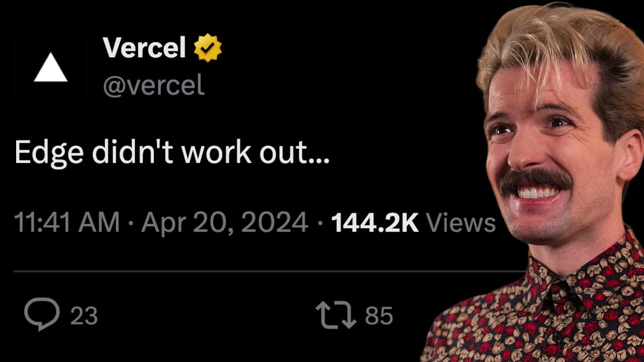The image size is (644, 362).
Task: Click the Apr 20, 2024 date
Action: 224,223
